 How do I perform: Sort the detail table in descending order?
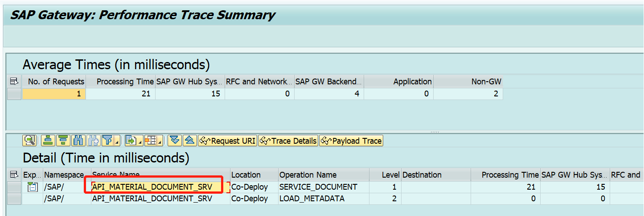pos(63,141)
